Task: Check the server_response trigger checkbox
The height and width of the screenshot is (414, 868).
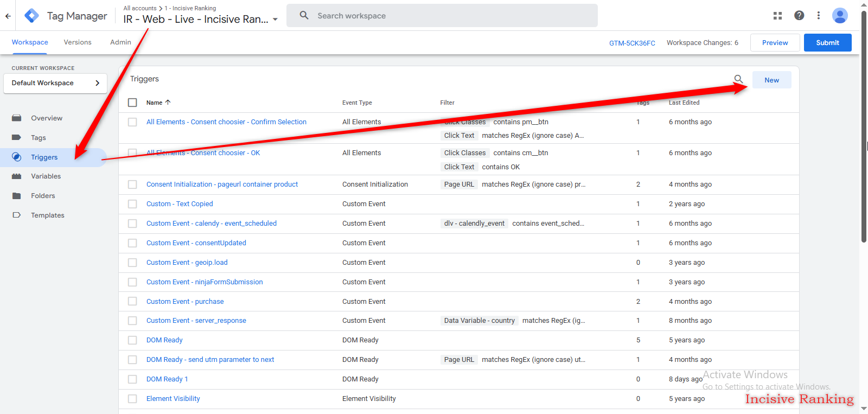Action: [x=132, y=321]
